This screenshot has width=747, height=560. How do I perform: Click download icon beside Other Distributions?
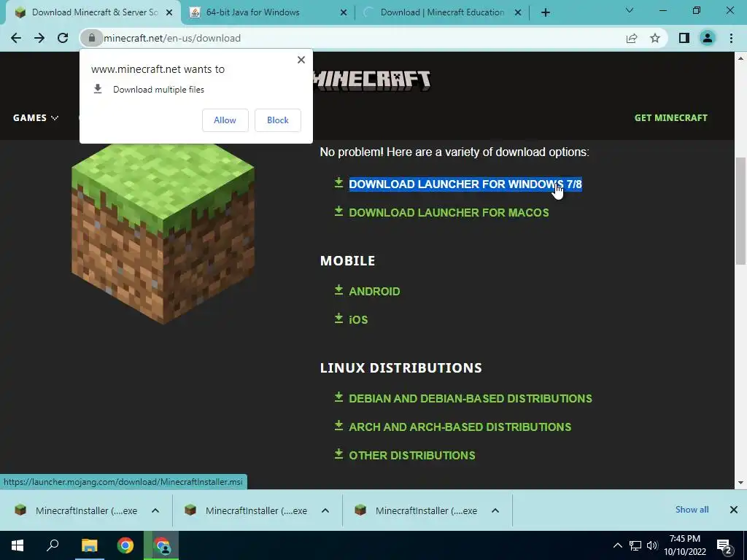(338, 454)
